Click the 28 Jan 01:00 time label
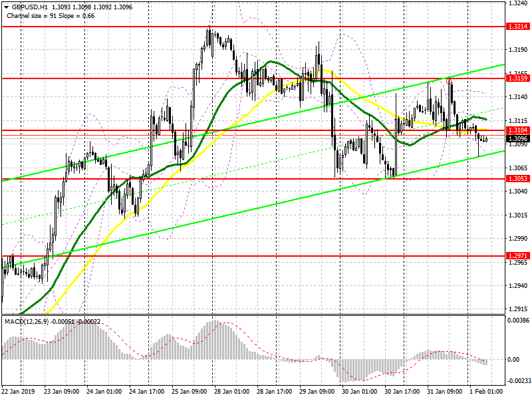This screenshot has height=399, width=532. [x=232, y=391]
